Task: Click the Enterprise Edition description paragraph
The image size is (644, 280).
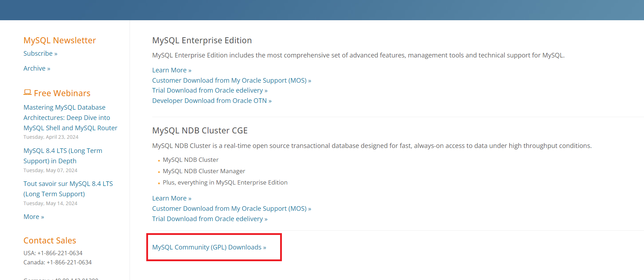Action: [358, 55]
